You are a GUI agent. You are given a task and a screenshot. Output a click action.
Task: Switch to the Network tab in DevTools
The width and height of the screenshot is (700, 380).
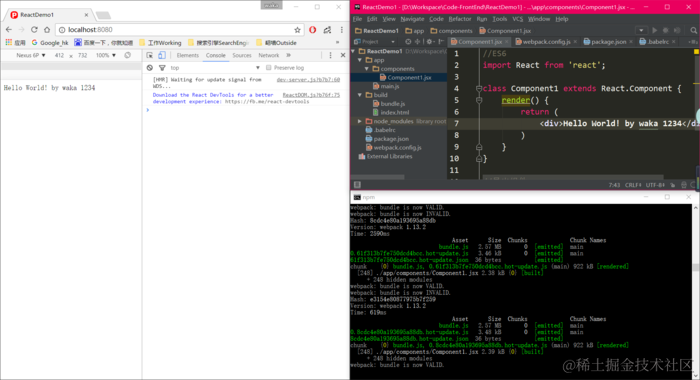[268, 55]
